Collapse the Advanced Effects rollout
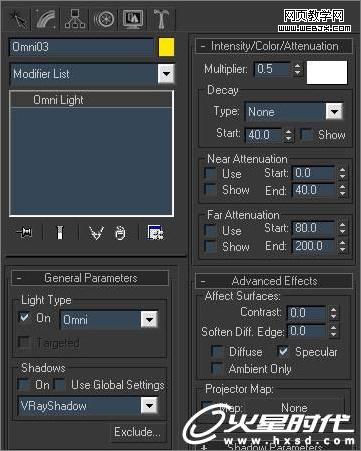 [x=274, y=281]
